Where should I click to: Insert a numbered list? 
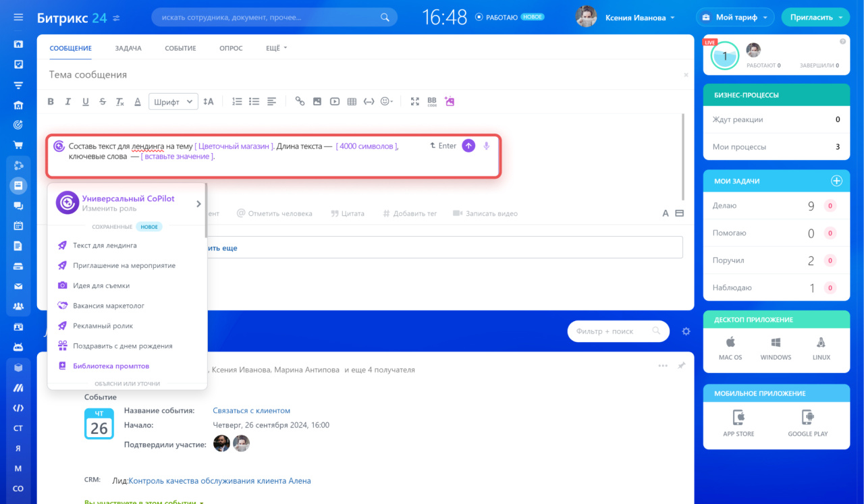[x=237, y=102]
